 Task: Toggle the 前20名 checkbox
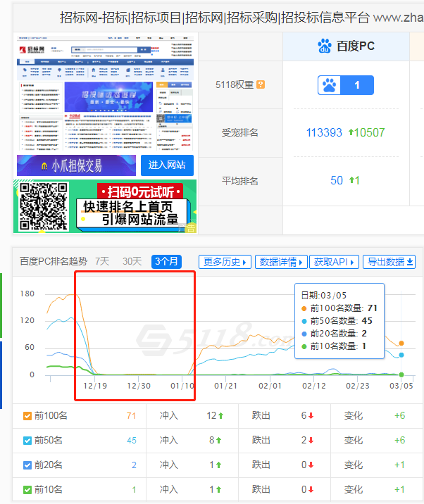[27, 465]
